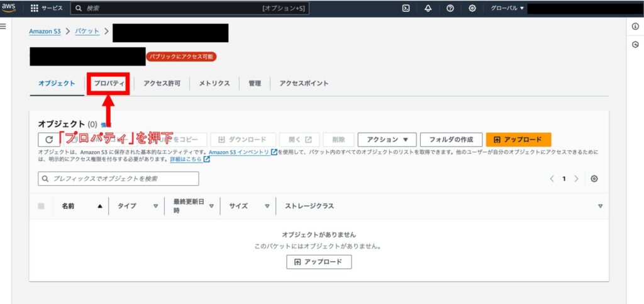The image size is (644, 304).
Task: Open the AWS home logo
Action: click(x=9, y=8)
